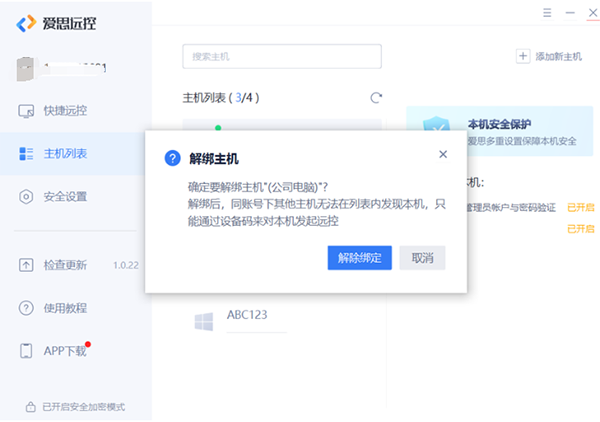This screenshot has height=422, width=600.
Task: Click the APP下载 phone icon
Action: 26,351
